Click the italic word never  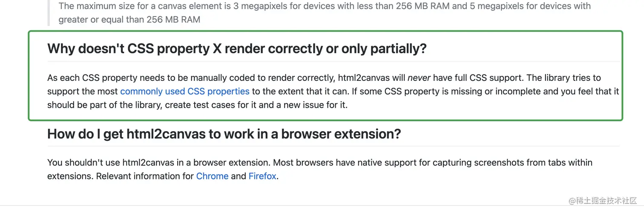419,78
